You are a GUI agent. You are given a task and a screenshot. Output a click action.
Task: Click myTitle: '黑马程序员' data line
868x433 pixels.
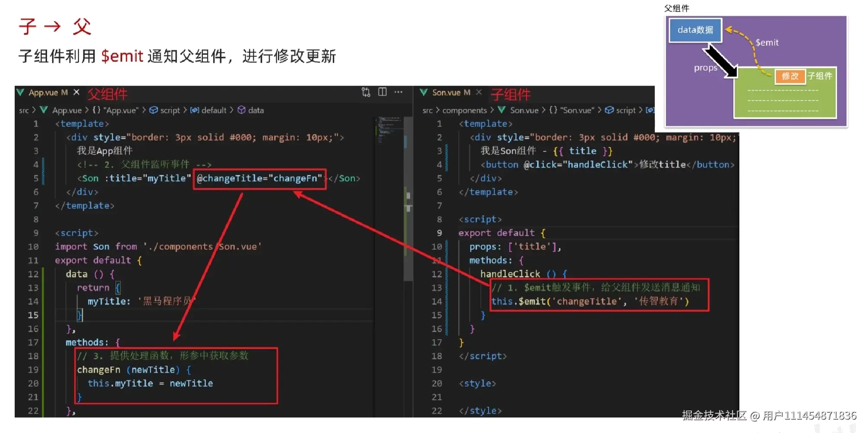(142, 301)
